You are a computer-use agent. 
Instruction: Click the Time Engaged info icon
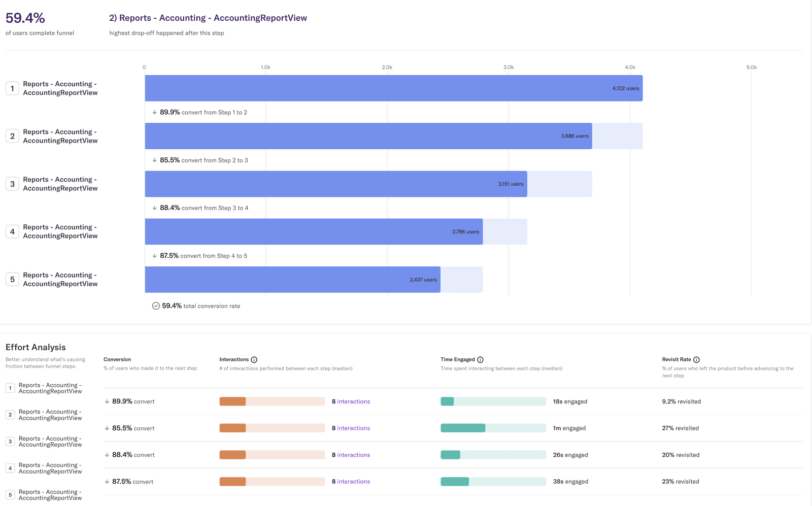(480, 360)
